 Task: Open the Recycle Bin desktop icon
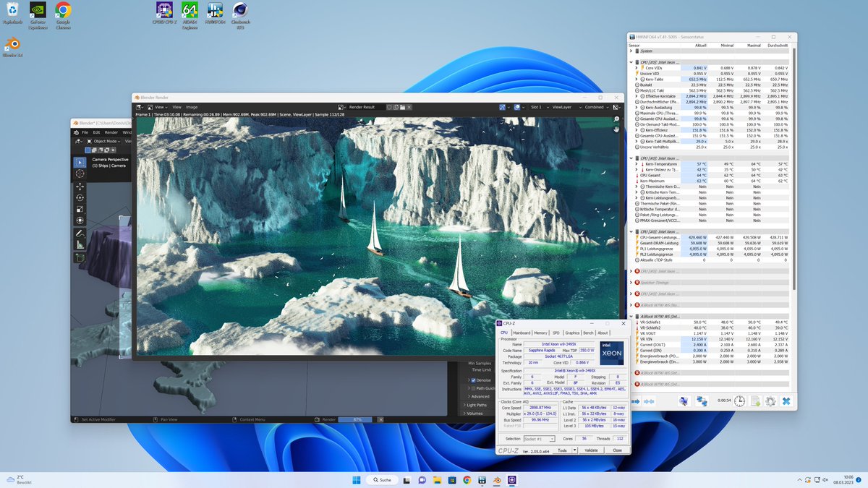[x=12, y=14]
